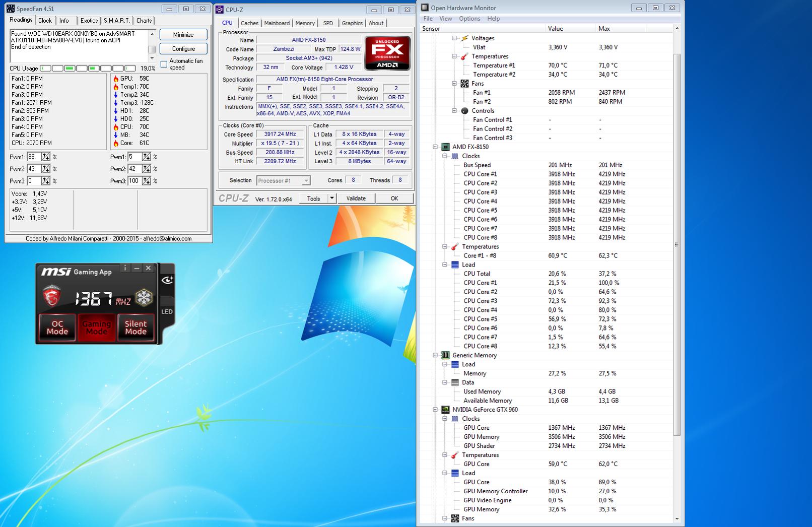This screenshot has width=812, height=527.
Task: Open the Processor #1 selection dropdown
Action: coord(306,181)
